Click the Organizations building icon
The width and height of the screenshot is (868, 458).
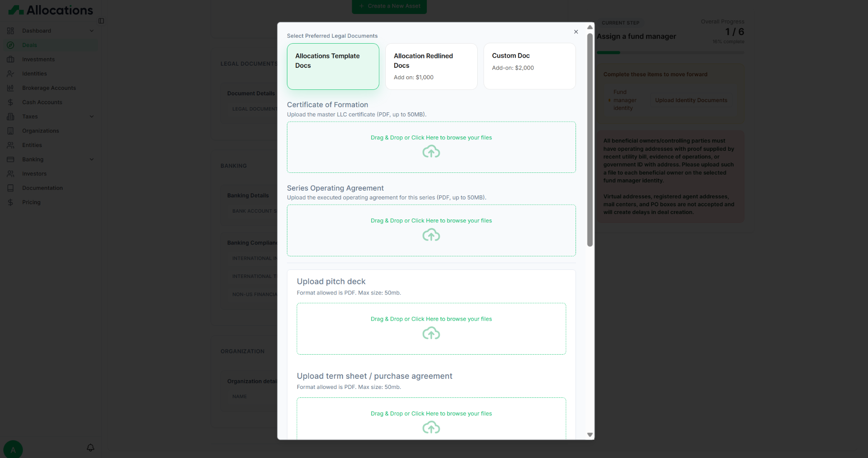(11, 131)
